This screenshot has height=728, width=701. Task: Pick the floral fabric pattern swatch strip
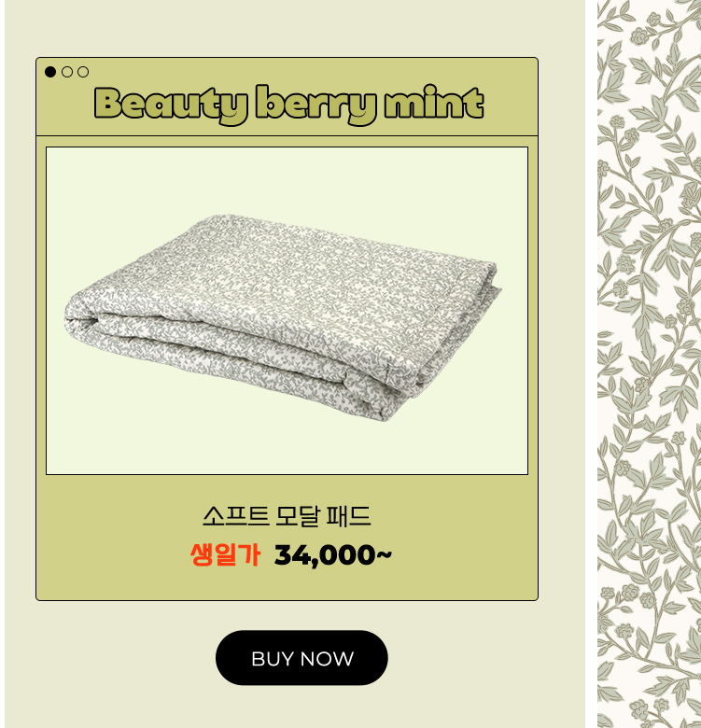click(649, 364)
